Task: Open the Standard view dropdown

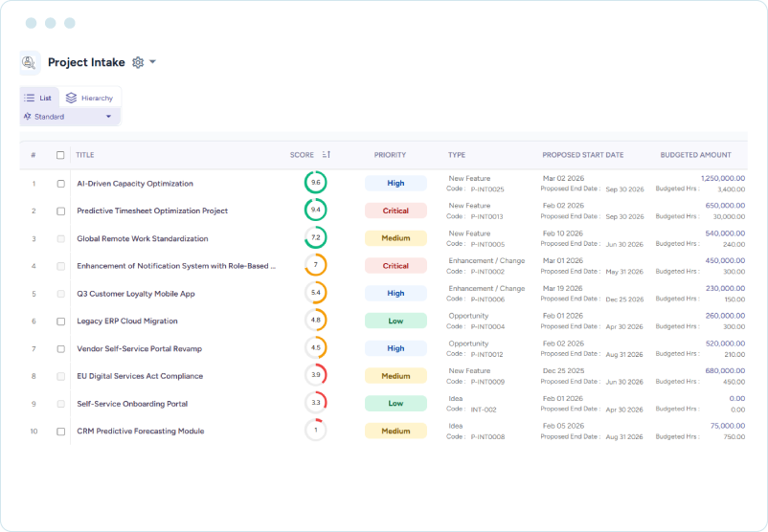Action: click(70, 117)
